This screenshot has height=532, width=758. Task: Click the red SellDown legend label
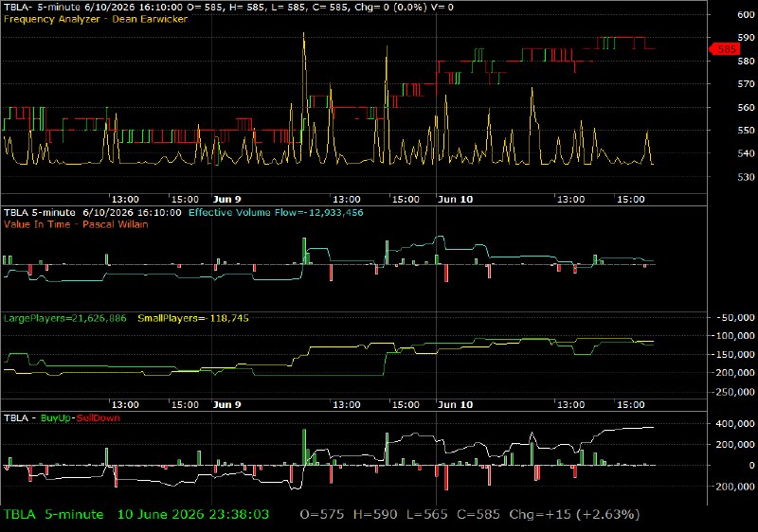coord(99,418)
